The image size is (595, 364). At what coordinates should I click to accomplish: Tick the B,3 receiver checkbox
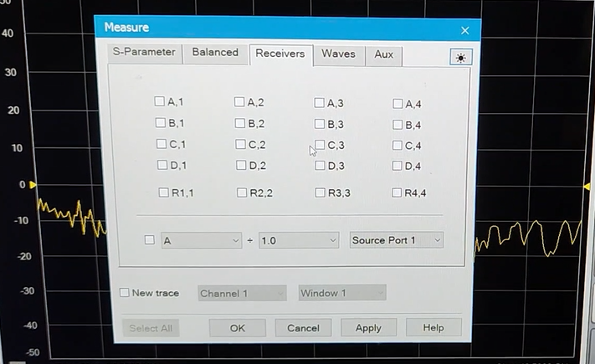tap(320, 124)
